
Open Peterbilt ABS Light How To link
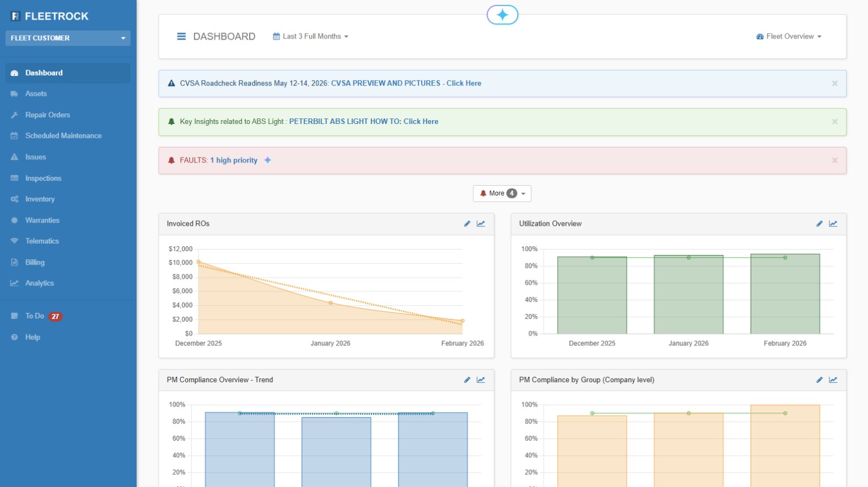(x=364, y=122)
